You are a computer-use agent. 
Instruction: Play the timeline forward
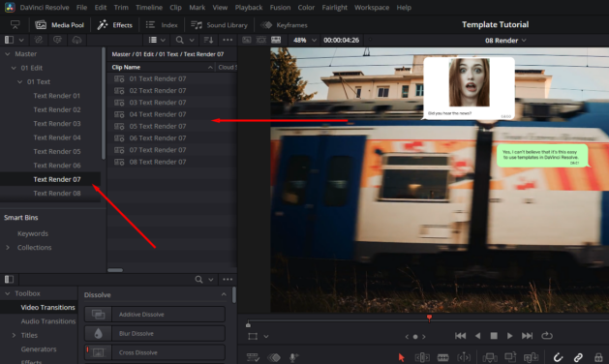(x=509, y=336)
